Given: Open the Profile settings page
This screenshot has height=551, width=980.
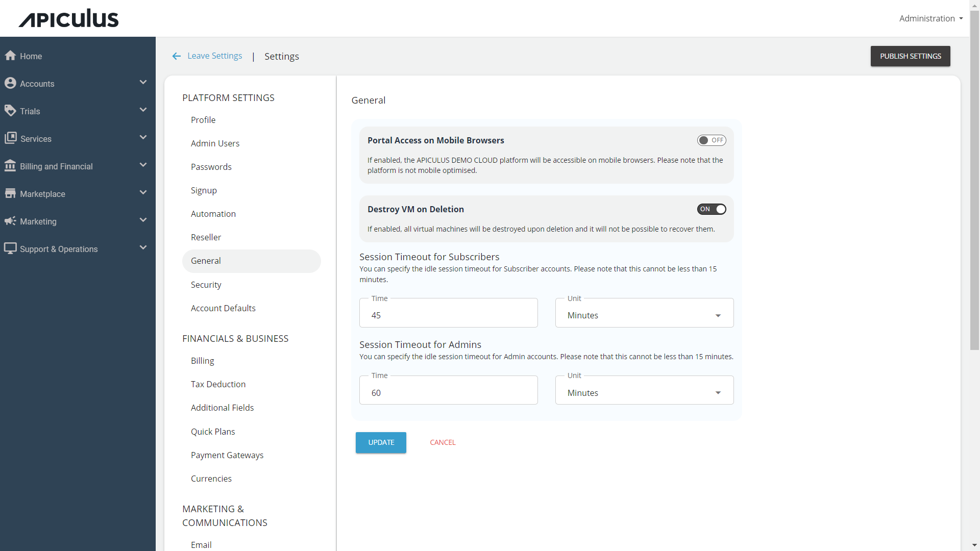Looking at the screenshot, I should 203,120.
